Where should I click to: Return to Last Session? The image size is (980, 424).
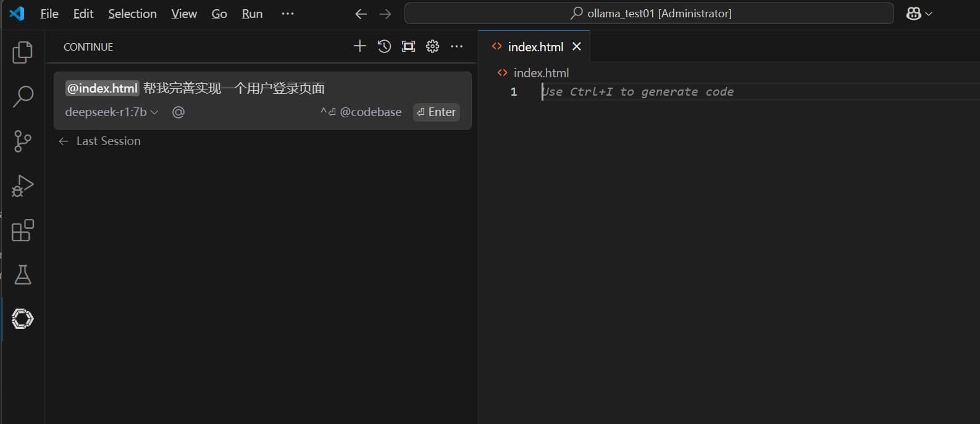coord(100,141)
